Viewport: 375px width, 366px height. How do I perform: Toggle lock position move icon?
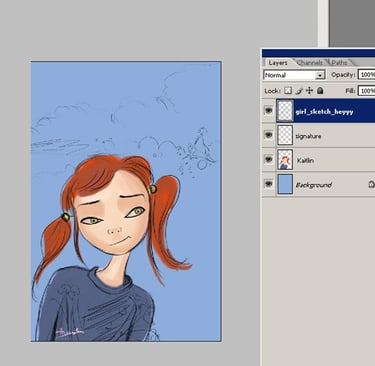coord(309,91)
